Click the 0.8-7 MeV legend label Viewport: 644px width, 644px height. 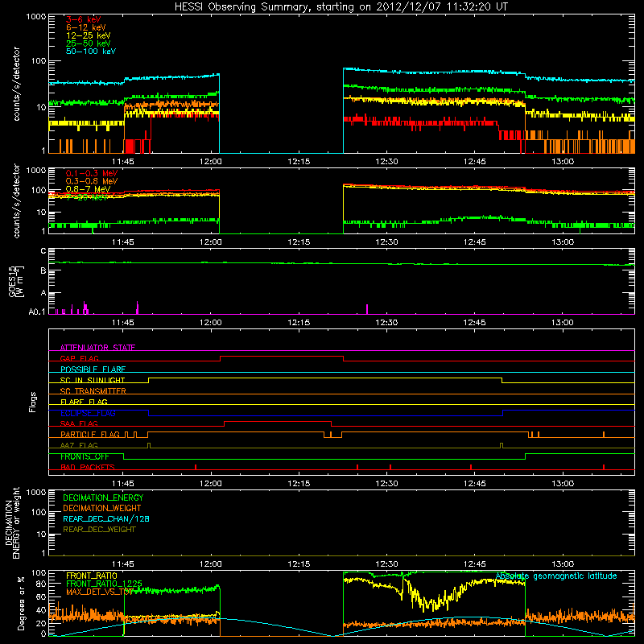(88, 189)
